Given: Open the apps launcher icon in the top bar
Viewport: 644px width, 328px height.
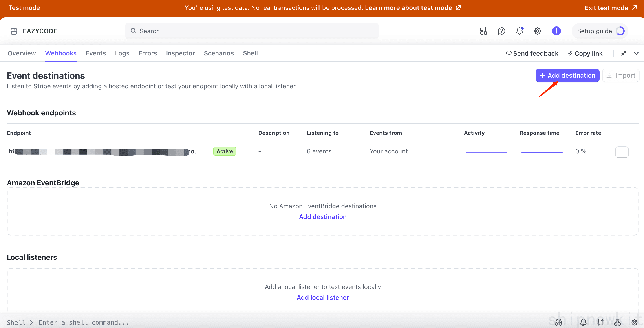Looking at the screenshot, I should tap(483, 31).
